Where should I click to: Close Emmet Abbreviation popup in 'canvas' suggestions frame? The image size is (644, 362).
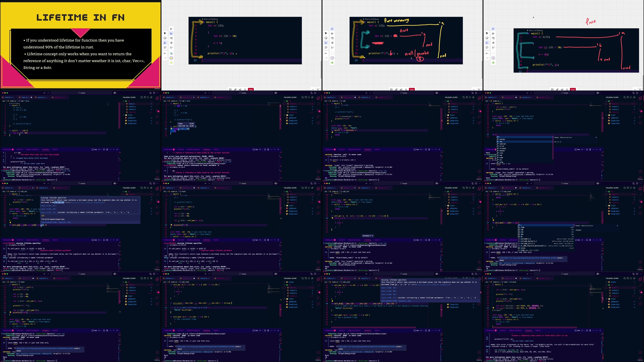(x=596, y=137)
